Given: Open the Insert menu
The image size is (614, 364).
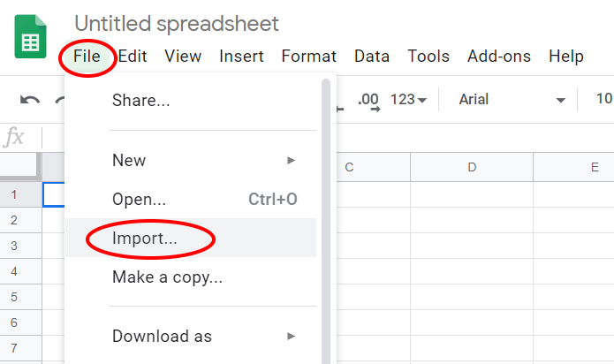Looking at the screenshot, I should click(x=241, y=57).
